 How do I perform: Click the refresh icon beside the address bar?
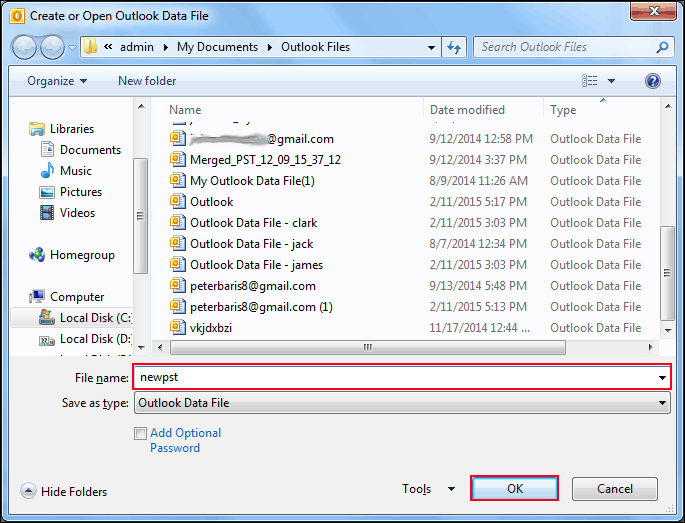(x=454, y=47)
